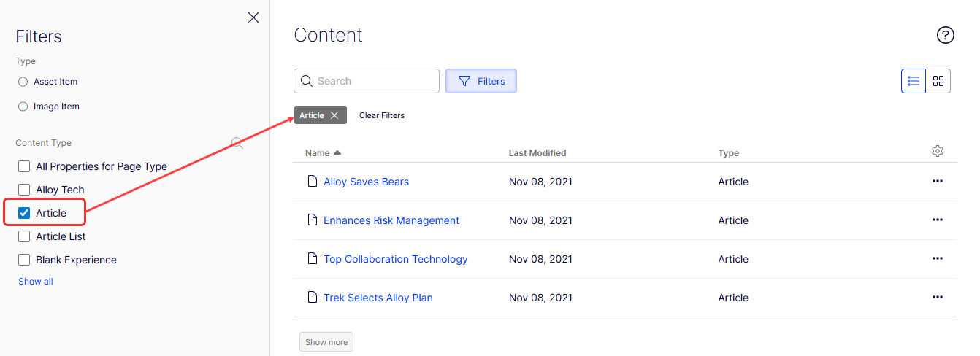Open more options for Trek Selects Alloy Plan
Screen dimensions: 980x356
938,298
